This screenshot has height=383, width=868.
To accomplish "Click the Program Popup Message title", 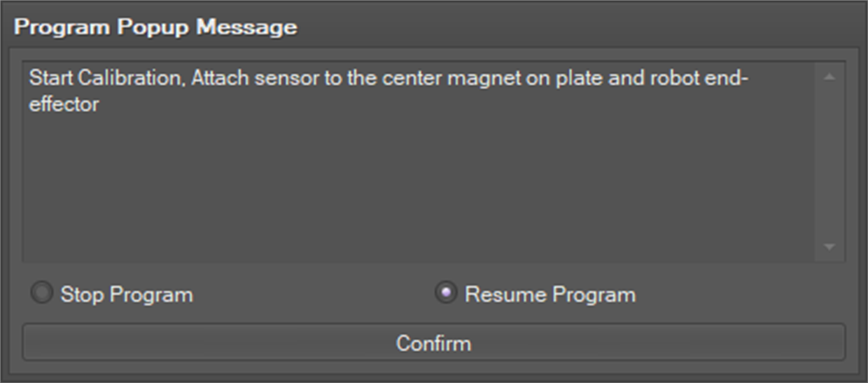I will 155,27.
